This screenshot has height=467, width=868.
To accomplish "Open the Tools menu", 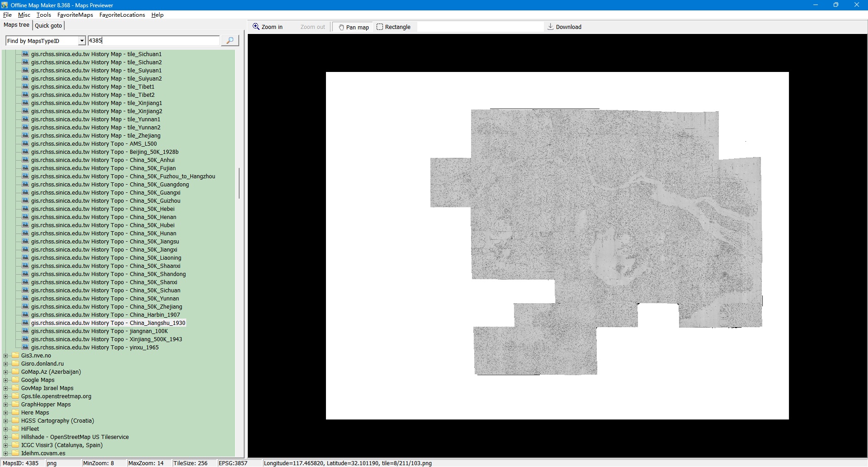I will pos(43,15).
